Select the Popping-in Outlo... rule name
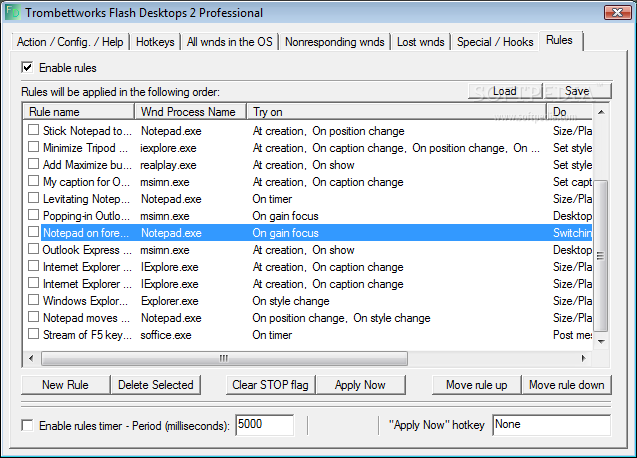 [86, 216]
